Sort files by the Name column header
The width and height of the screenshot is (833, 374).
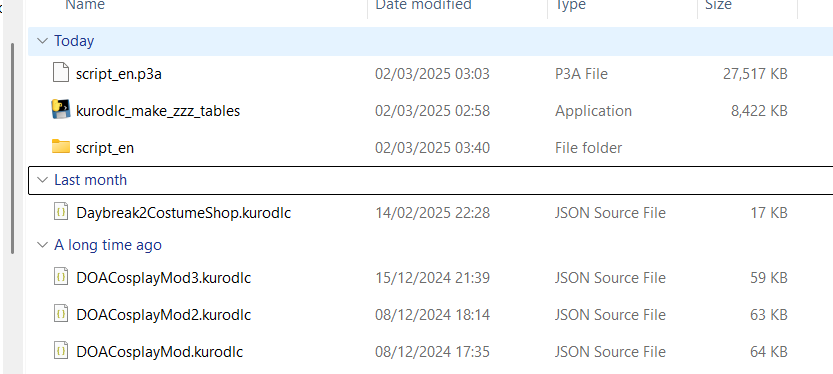coord(85,5)
